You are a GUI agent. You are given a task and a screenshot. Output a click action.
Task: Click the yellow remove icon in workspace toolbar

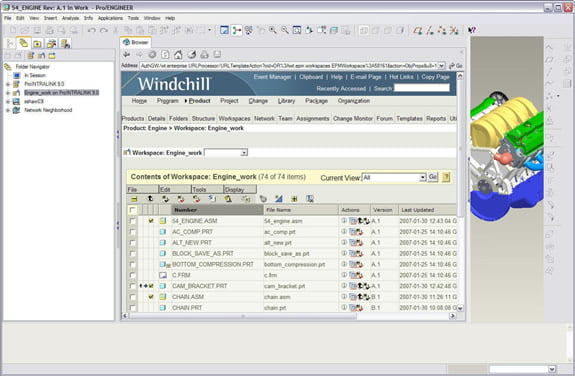point(134,199)
